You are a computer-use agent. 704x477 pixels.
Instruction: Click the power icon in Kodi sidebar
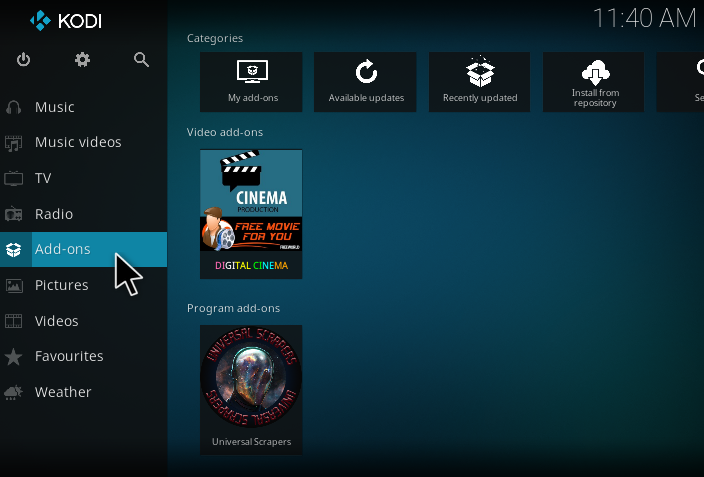pyautogui.click(x=23, y=59)
